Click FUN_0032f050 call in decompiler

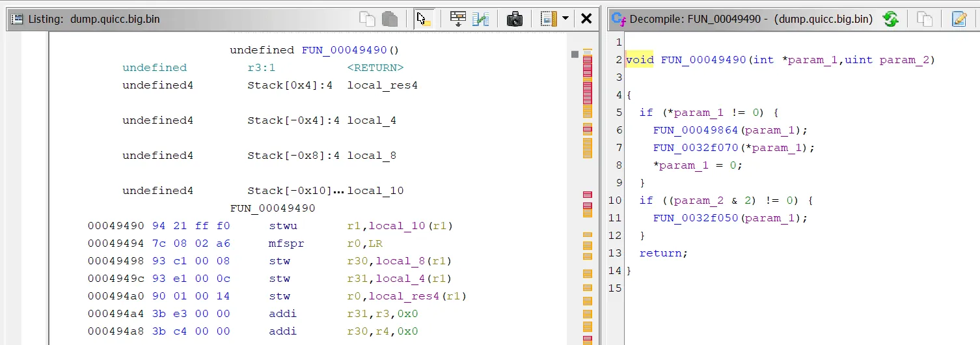pyautogui.click(x=696, y=218)
